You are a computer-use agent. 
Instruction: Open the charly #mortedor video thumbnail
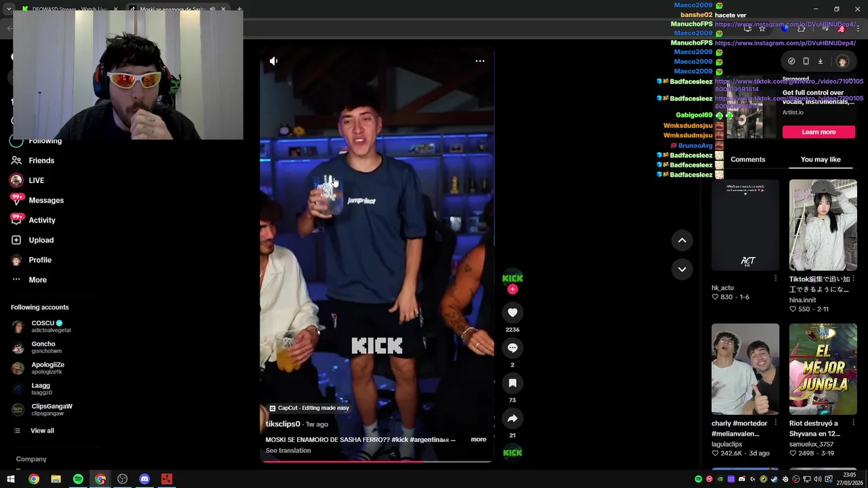[x=745, y=369]
